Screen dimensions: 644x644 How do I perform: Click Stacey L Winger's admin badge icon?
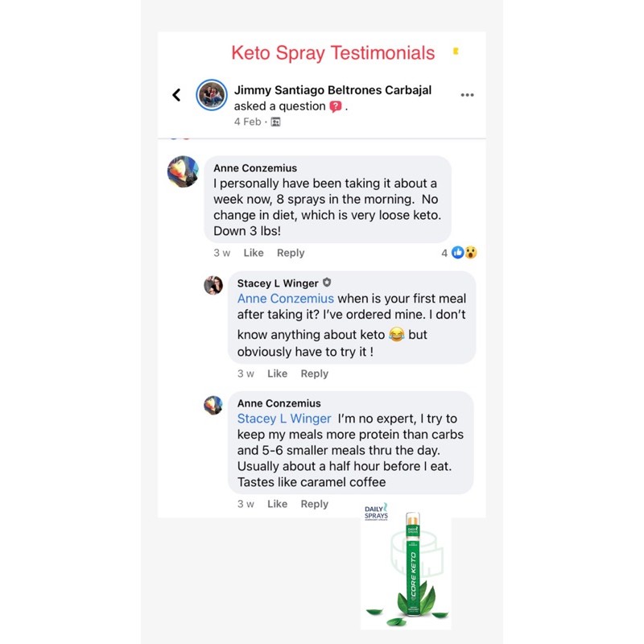coord(327,283)
